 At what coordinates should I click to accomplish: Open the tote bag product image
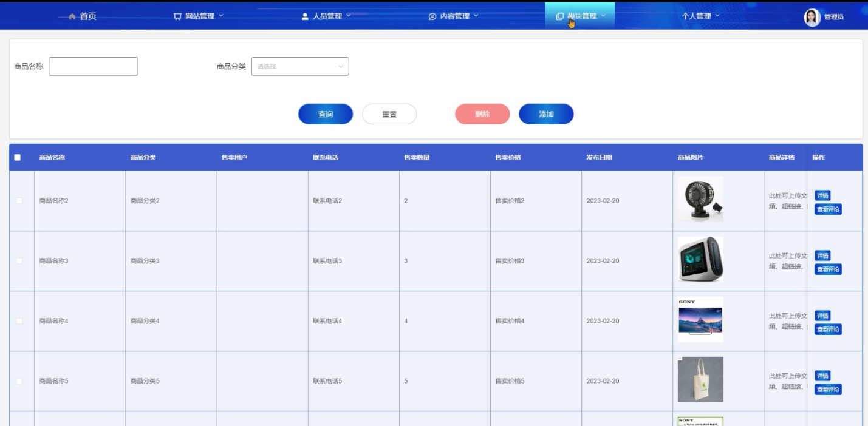click(700, 379)
